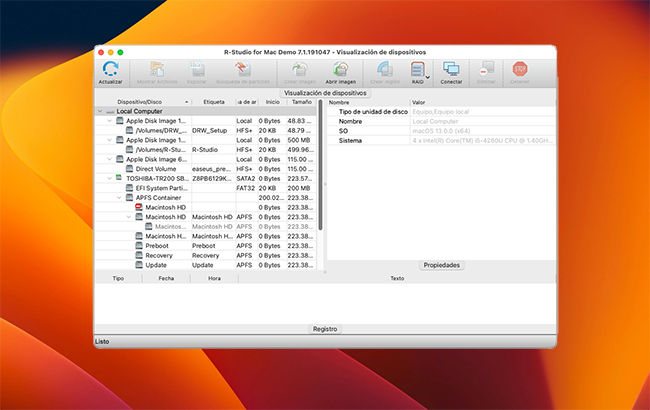Select the Sistema property row
Screen dimensions: 650x410
441,141
